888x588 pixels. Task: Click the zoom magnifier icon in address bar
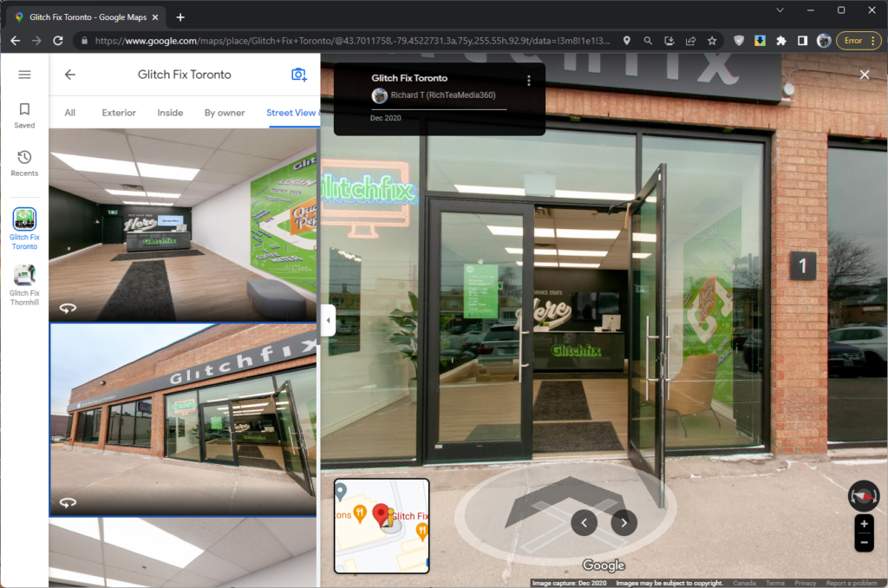pos(648,41)
